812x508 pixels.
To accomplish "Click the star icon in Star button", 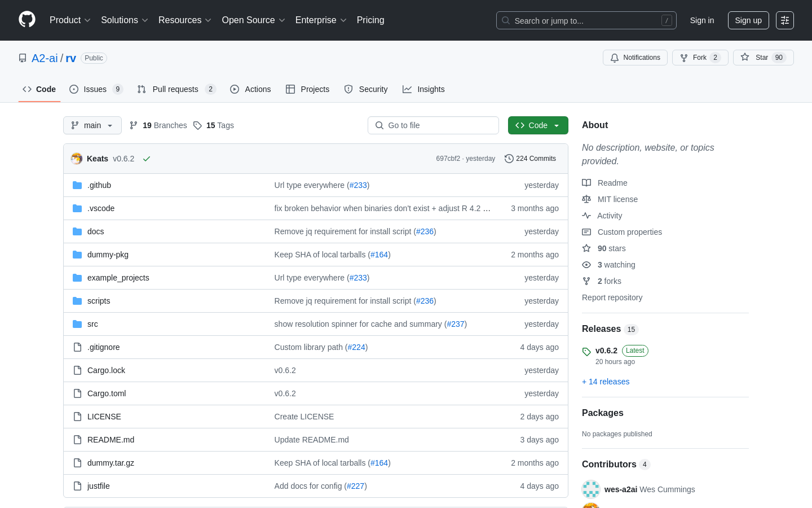I will point(745,58).
